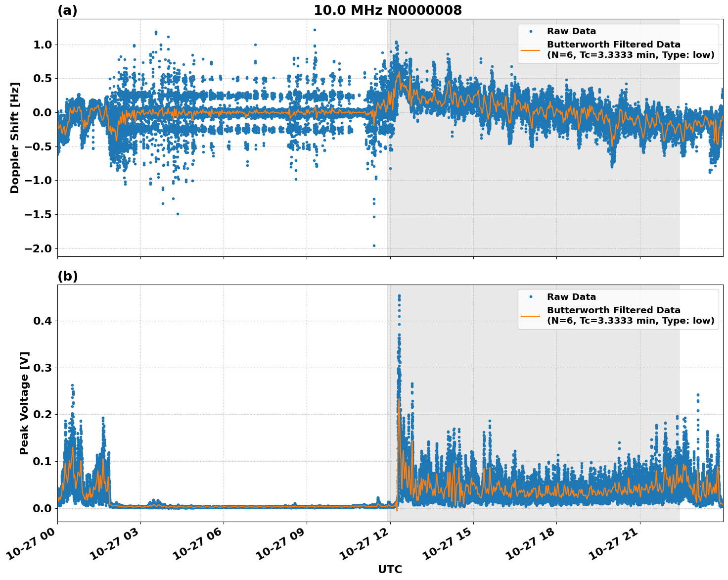Viewport: 728px width, 580px height.
Task: Click the tallest peak voltage spike above 0.4 V
Action: [x=399, y=296]
